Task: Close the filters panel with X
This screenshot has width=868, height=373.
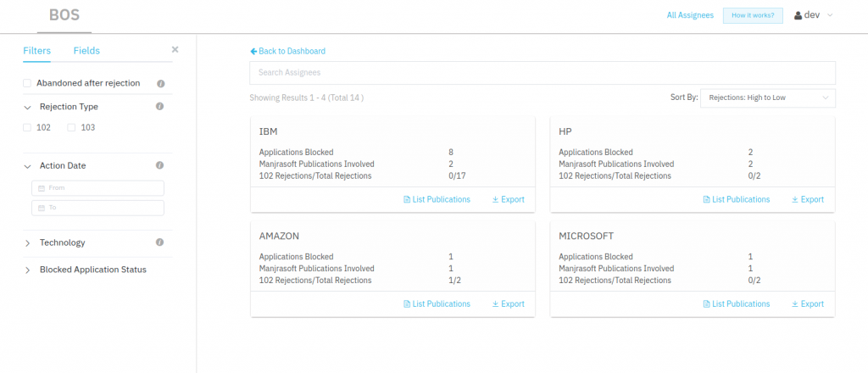Action: [x=175, y=50]
